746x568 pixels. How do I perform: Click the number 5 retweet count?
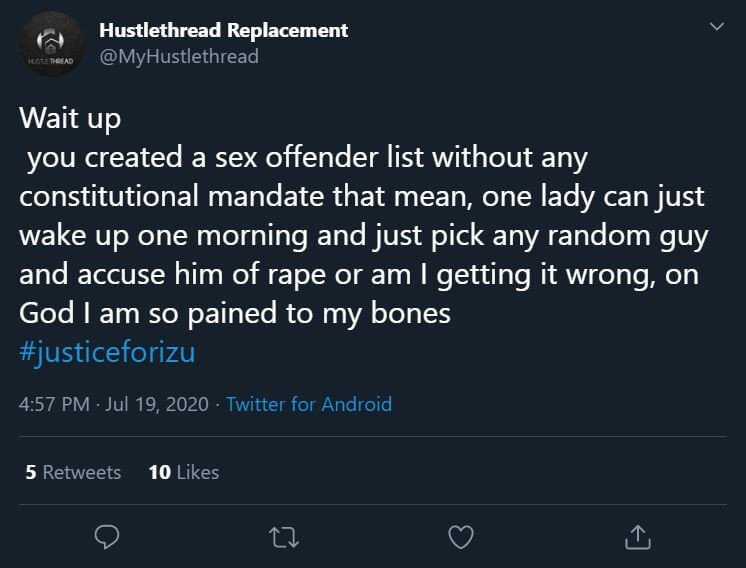31,472
